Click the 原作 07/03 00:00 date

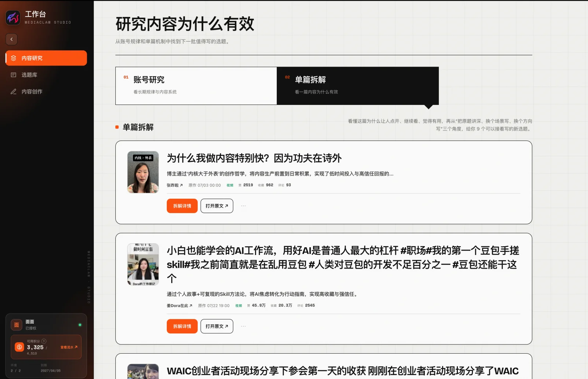tap(205, 185)
